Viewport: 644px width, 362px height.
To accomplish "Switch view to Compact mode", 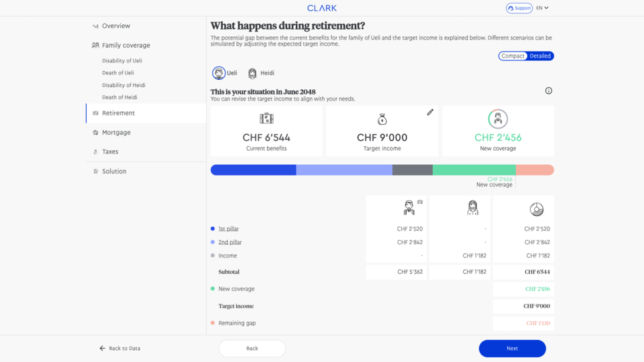I will point(513,56).
